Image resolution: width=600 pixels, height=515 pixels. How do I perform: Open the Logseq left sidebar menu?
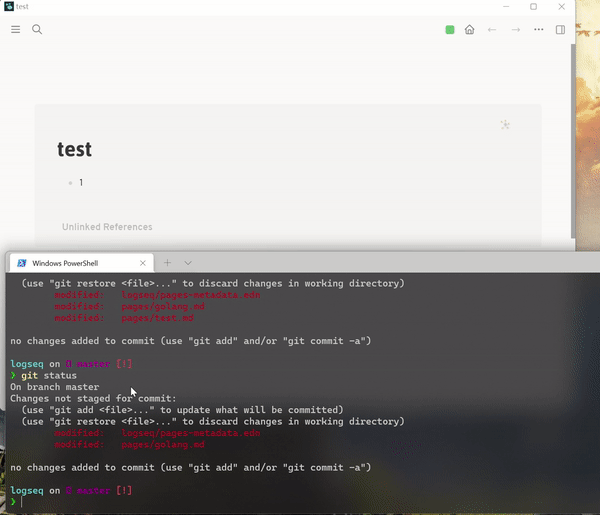(x=15, y=29)
